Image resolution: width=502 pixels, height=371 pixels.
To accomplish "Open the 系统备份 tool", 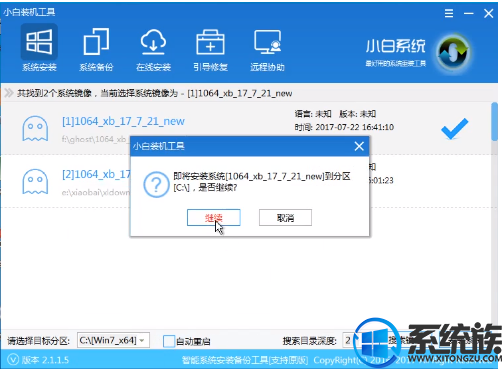I will [96, 49].
